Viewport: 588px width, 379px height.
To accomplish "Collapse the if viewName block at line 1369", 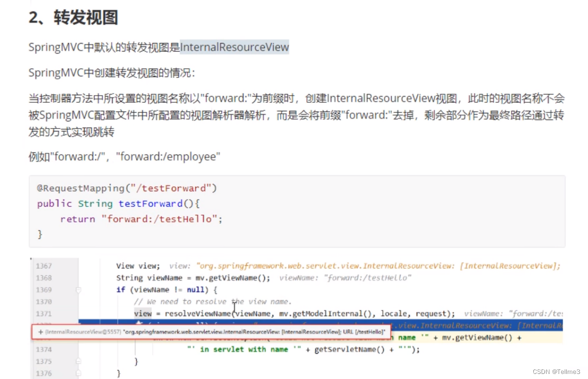I will (79, 290).
